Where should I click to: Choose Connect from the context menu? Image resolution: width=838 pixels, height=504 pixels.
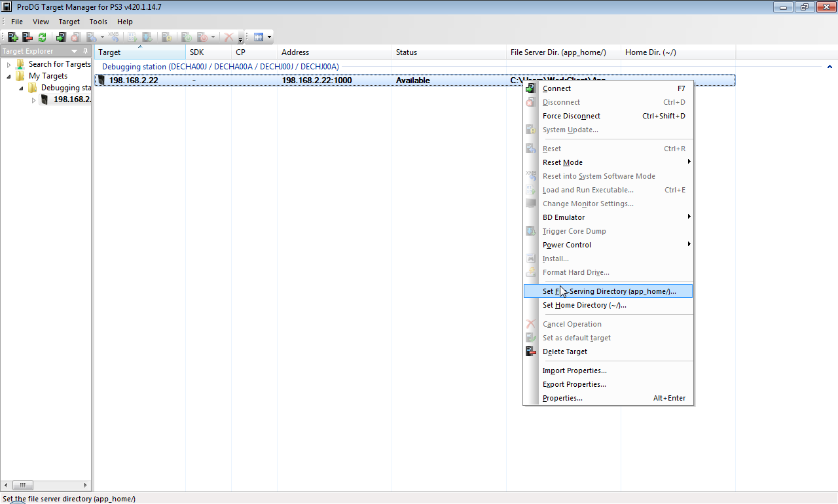pyautogui.click(x=608, y=88)
